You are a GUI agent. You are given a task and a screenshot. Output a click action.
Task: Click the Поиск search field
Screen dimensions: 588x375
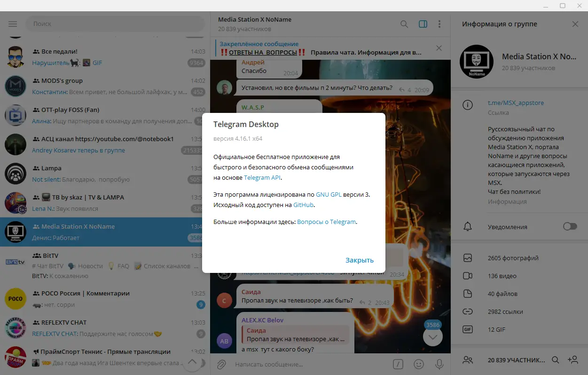pyautogui.click(x=115, y=24)
